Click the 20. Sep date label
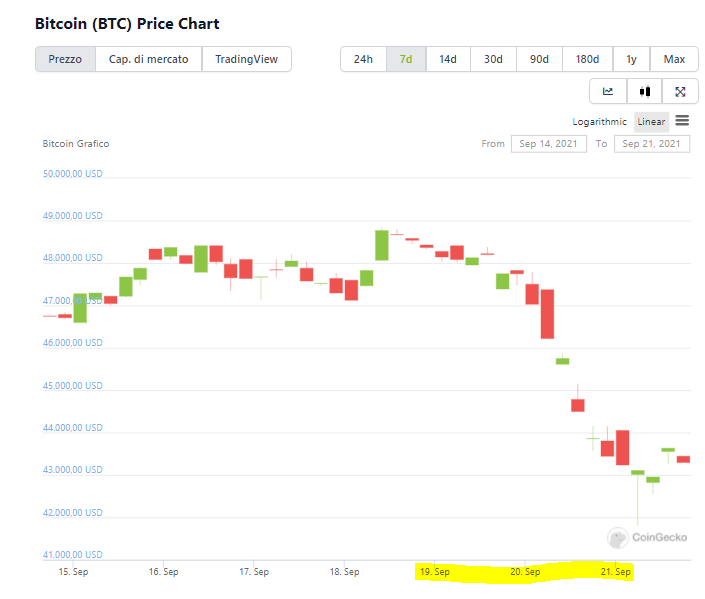Viewport: 705px width, 599px height. pos(525,572)
